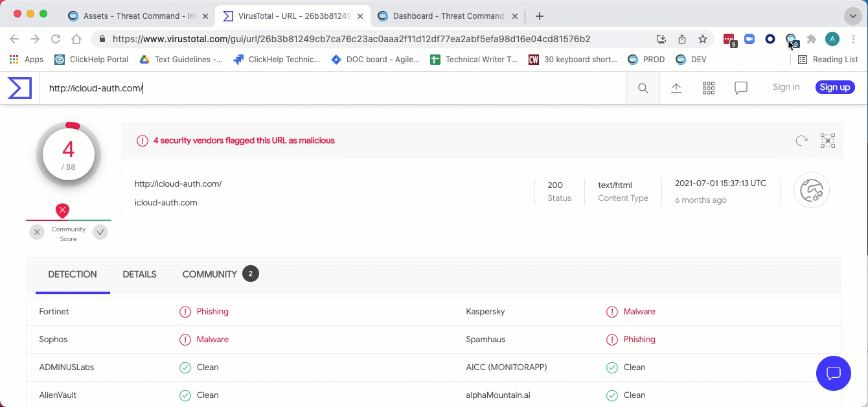Click the browser forward arrow

tap(35, 39)
